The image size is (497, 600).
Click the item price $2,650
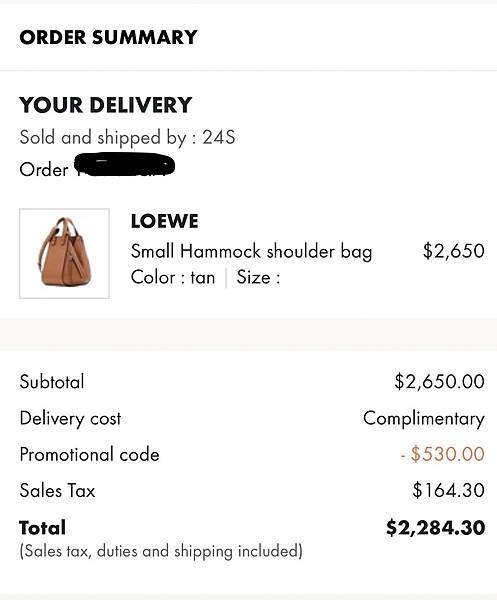(x=454, y=251)
